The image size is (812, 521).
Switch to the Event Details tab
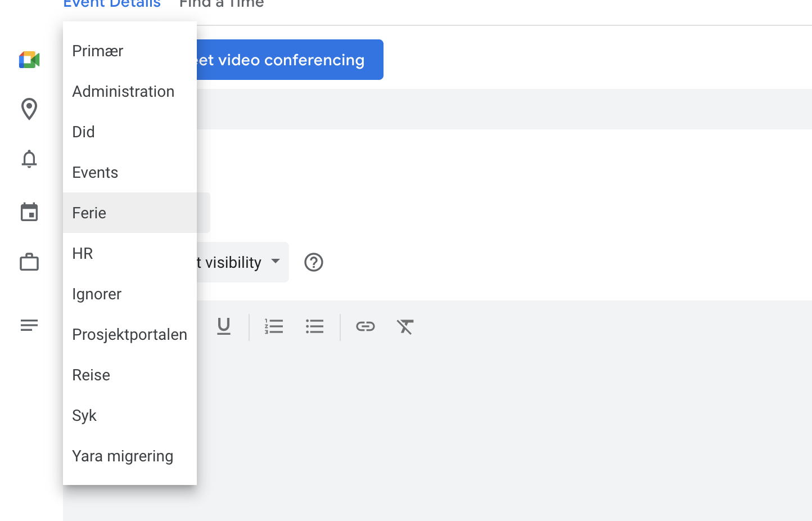(112, 4)
